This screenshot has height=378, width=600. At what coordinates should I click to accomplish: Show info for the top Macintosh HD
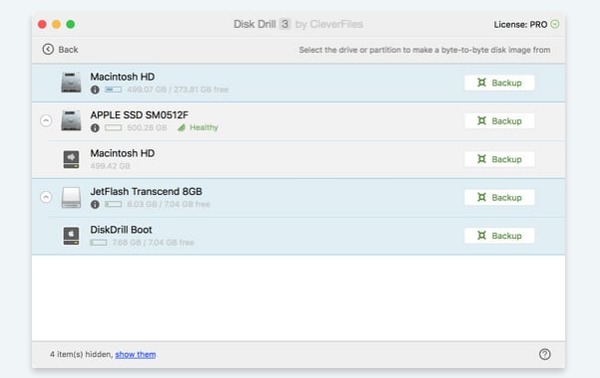(x=95, y=90)
